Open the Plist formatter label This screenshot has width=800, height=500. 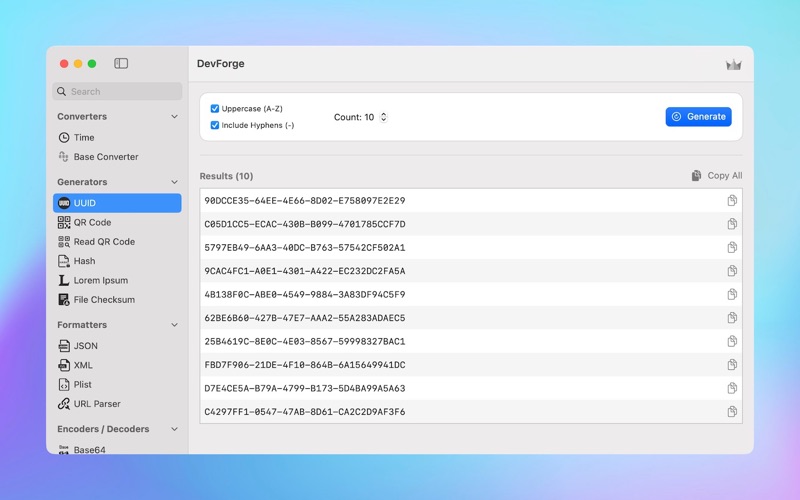83,384
